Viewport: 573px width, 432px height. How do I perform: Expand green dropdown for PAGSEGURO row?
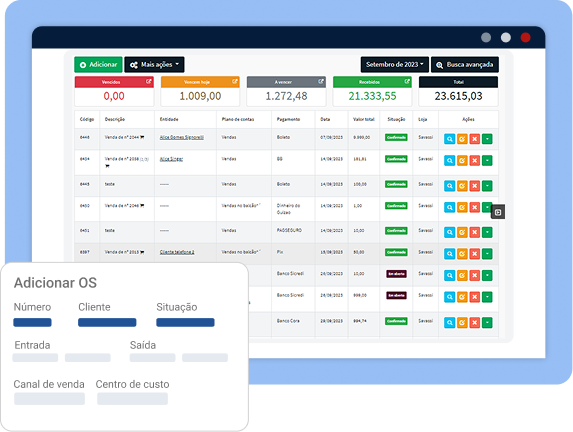coord(487,232)
